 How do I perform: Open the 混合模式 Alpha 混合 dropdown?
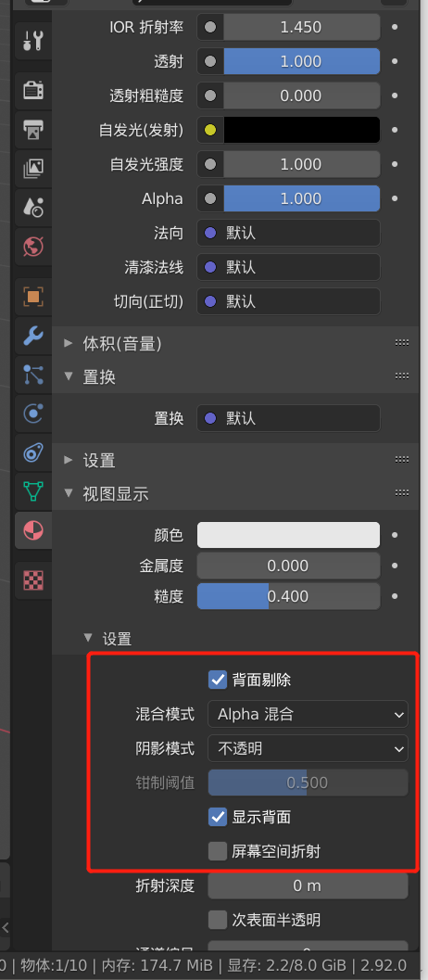point(308,715)
